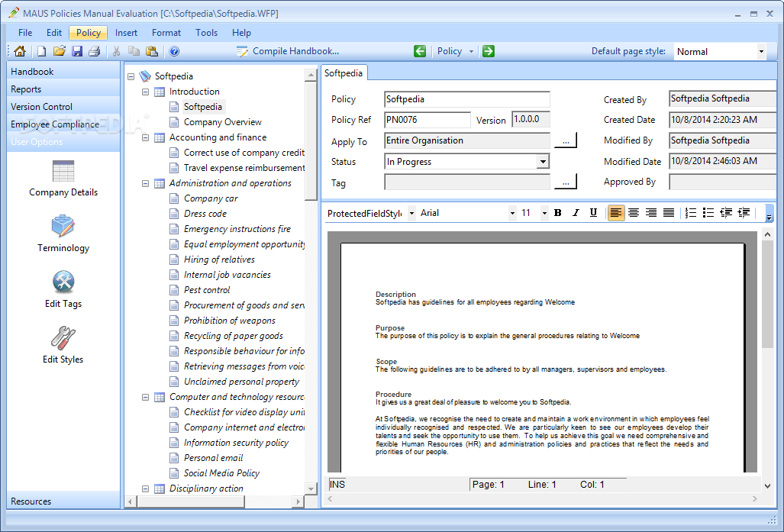
Task: Apply bold formatting
Action: tap(558, 213)
